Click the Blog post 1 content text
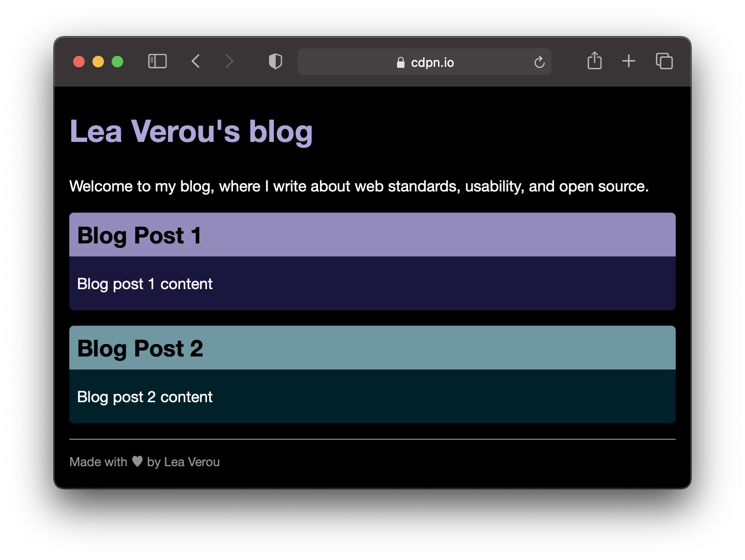 pyautogui.click(x=144, y=284)
